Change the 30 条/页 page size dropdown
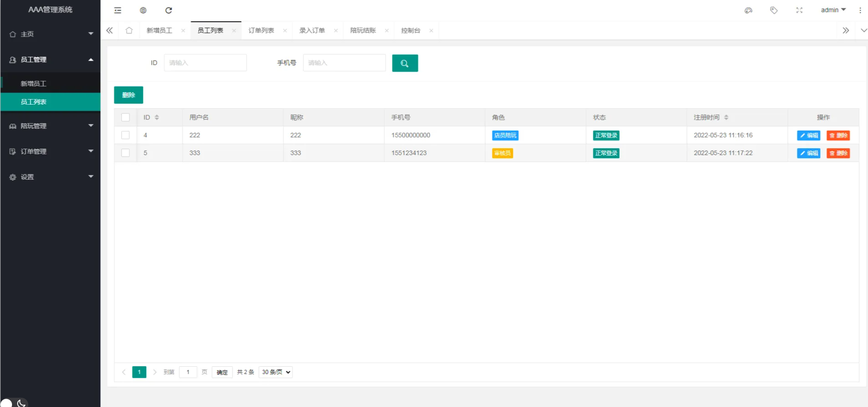This screenshot has width=868, height=407. 276,372
